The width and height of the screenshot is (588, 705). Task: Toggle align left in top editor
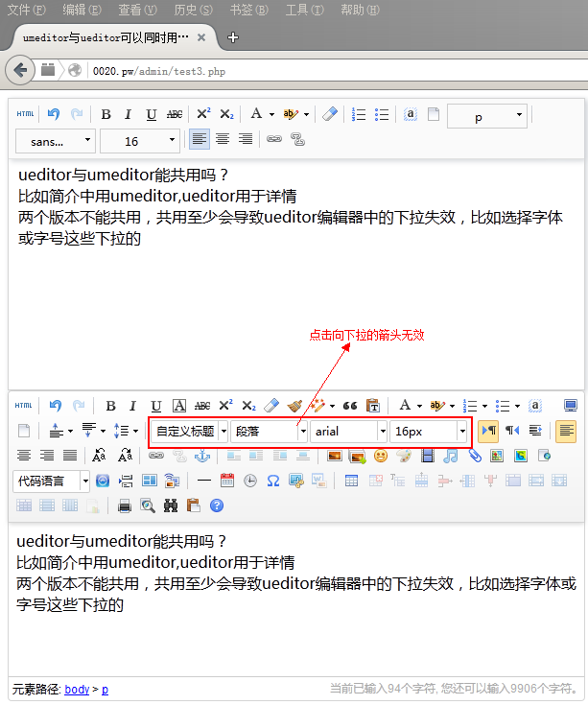(x=200, y=139)
